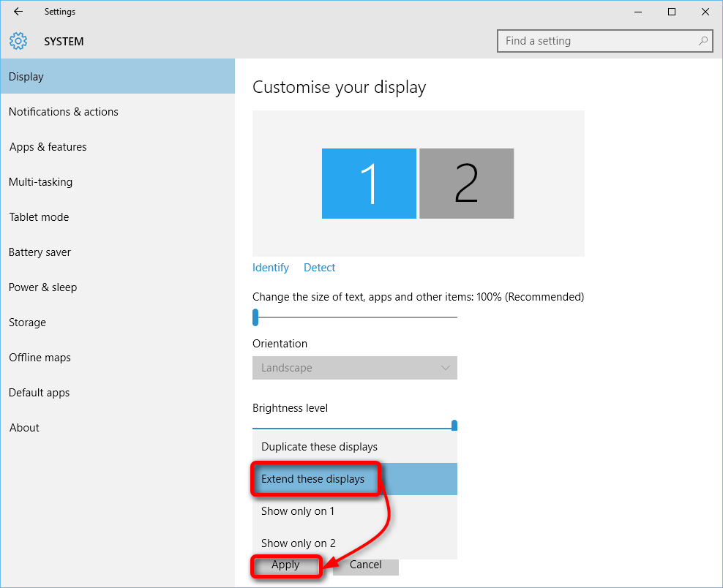Open the Storage settings page

(27, 323)
